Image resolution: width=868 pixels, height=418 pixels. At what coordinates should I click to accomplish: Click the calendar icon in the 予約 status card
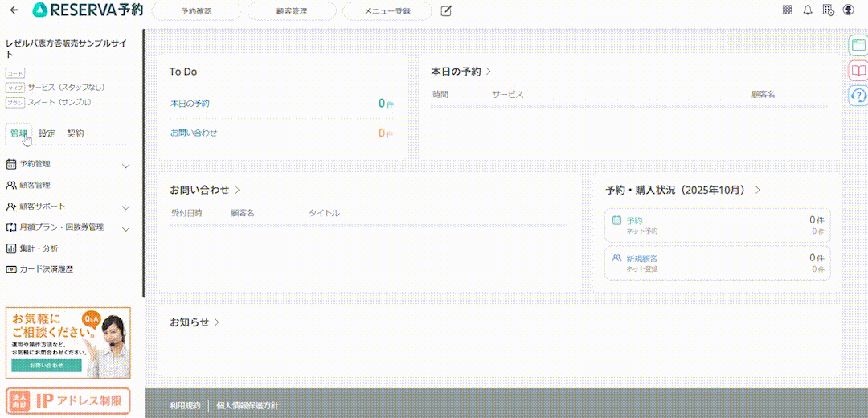tap(616, 219)
